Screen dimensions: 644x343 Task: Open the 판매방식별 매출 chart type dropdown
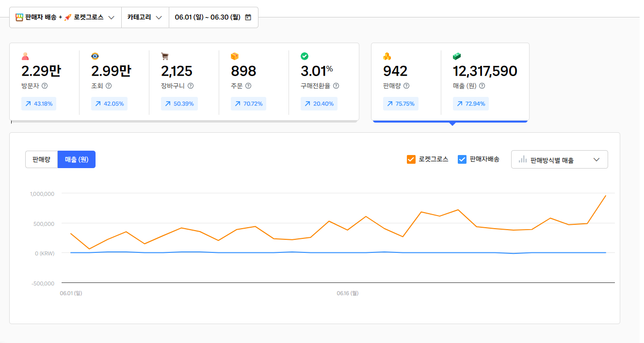pos(559,159)
